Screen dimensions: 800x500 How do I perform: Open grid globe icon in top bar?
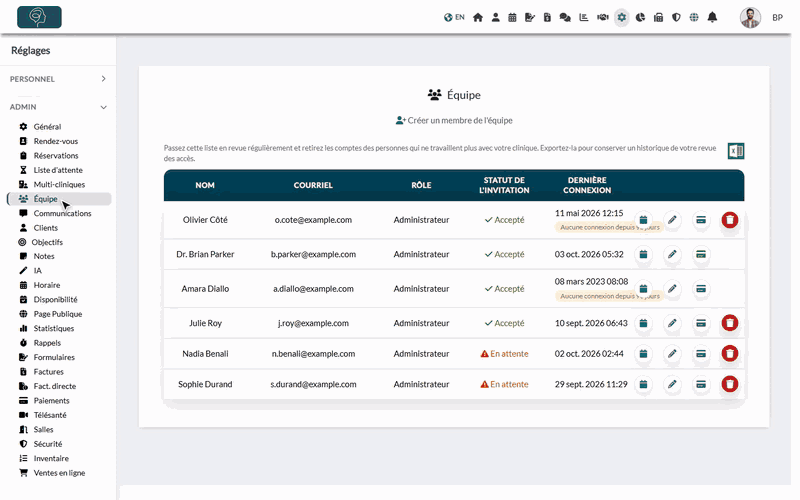pos(694,17)
